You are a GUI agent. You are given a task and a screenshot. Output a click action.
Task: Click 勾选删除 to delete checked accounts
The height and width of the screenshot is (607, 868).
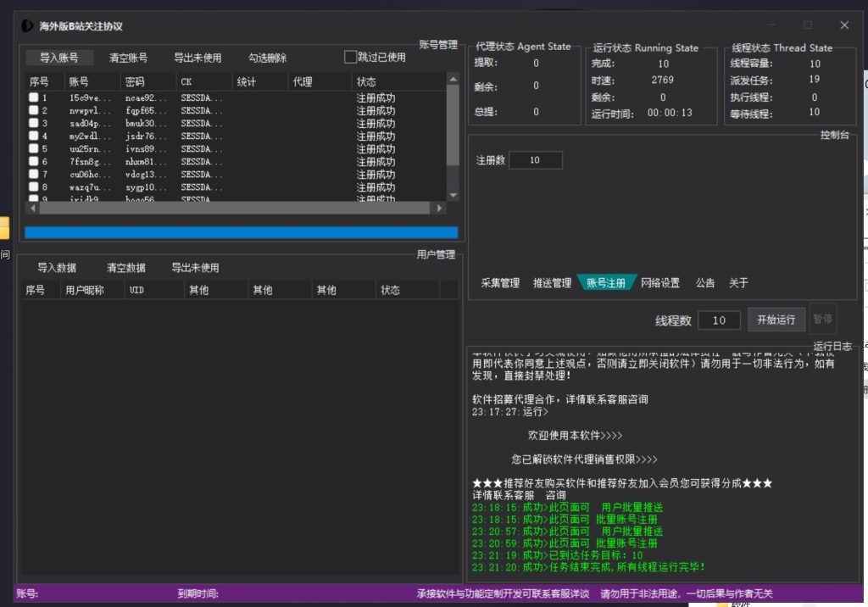click(x=267, y=58)
